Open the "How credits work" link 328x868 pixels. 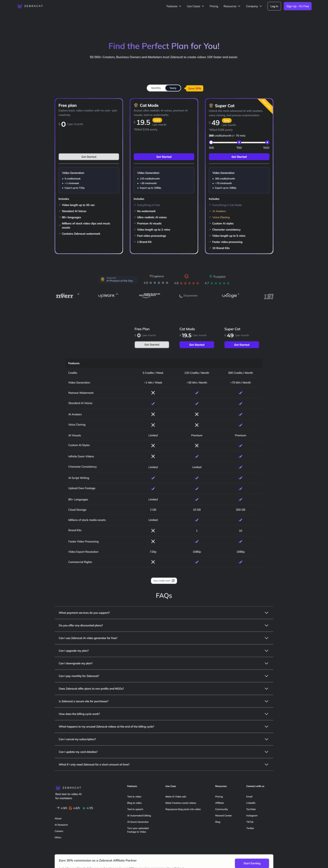[164, 580]
